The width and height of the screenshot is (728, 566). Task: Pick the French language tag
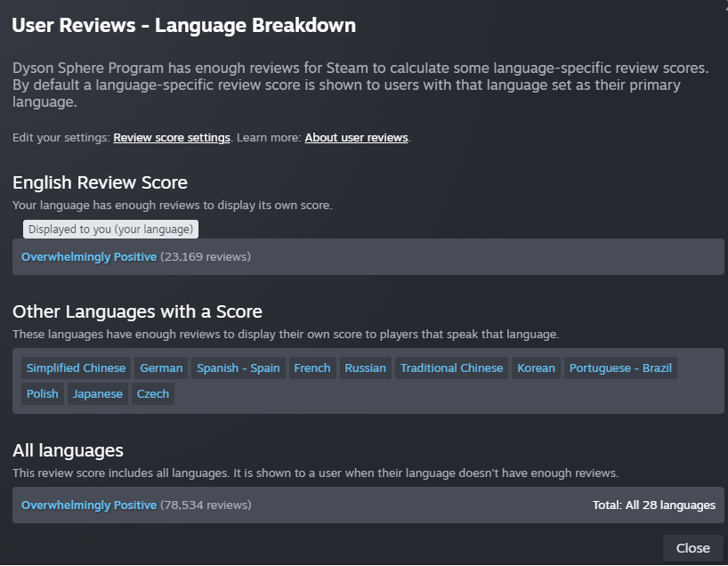tap(312, 368)
